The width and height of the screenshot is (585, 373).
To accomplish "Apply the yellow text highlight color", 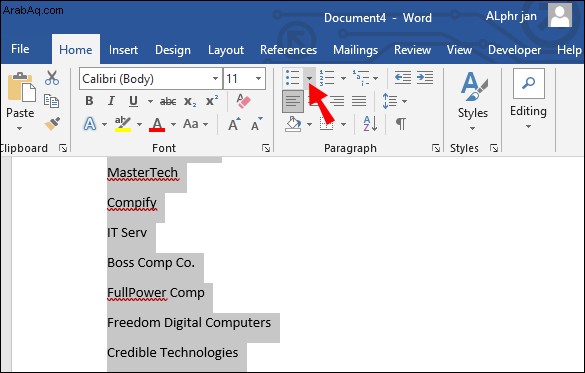I will coord(123,124).
